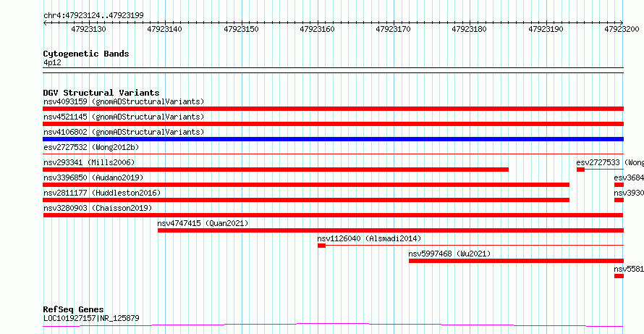Select the nsv4521145 gnomAD variant label

(x=124, y=117)
